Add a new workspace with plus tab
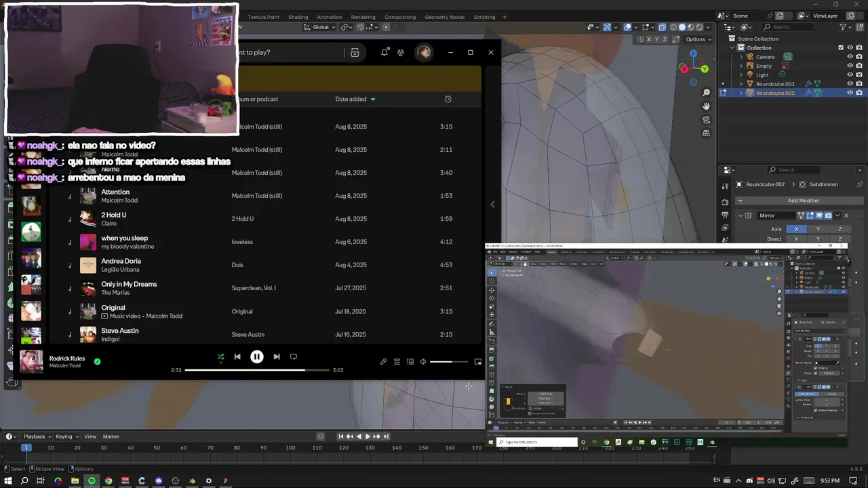868x488 pixels. coord(504,17)
